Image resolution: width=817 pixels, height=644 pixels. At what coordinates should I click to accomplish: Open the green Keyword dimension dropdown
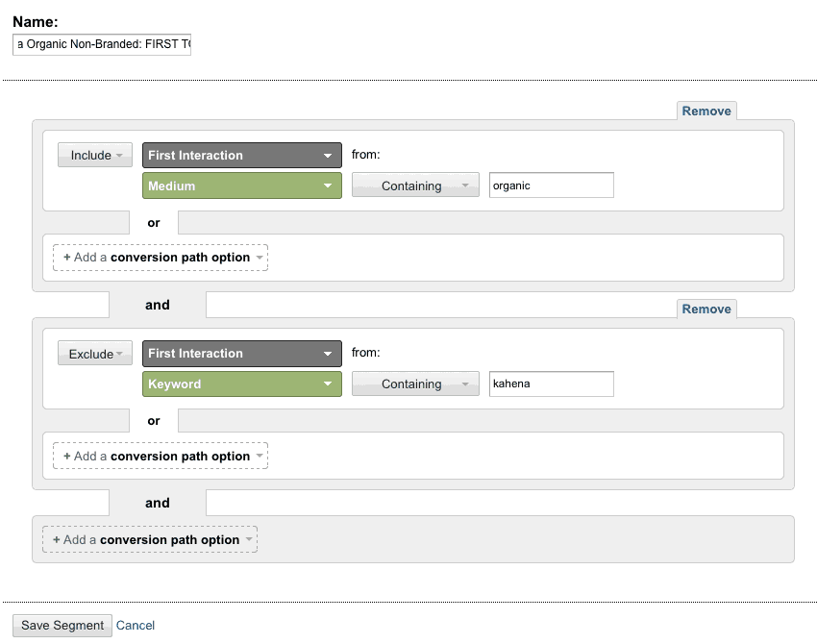[x=242, y=384]
